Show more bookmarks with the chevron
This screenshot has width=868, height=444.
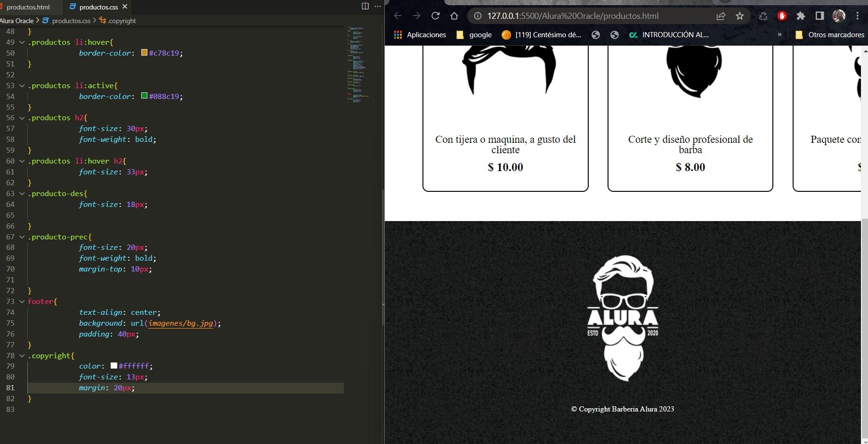[779, 34]
